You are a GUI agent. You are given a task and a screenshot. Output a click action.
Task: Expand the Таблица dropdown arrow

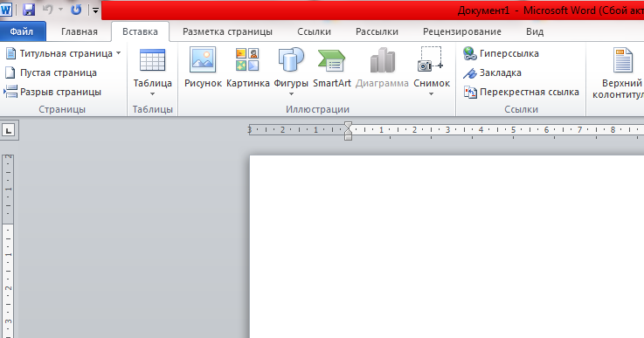(152, 94)
